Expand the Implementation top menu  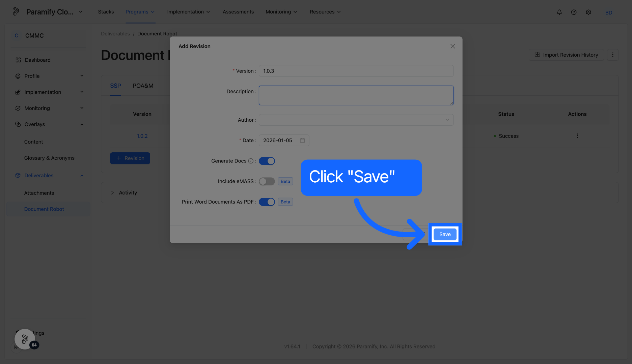(x=188, y=12)
